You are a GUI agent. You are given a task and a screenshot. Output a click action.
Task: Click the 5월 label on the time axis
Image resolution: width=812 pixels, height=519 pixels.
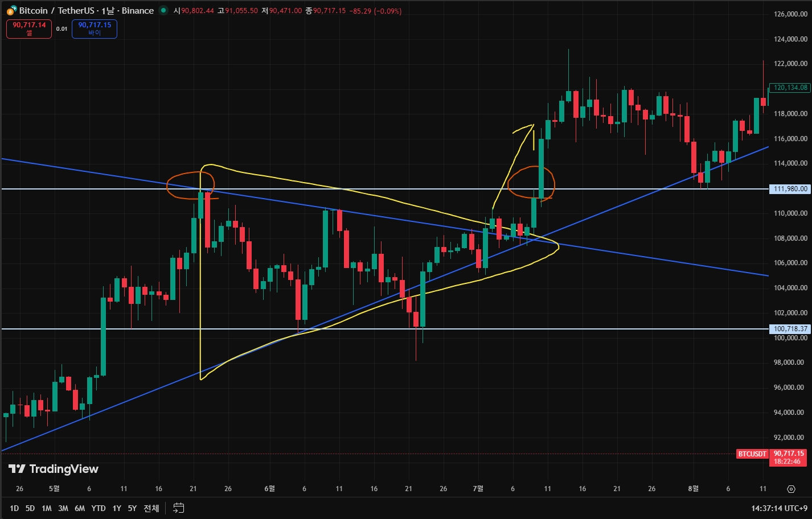click(x=54, y=489)
